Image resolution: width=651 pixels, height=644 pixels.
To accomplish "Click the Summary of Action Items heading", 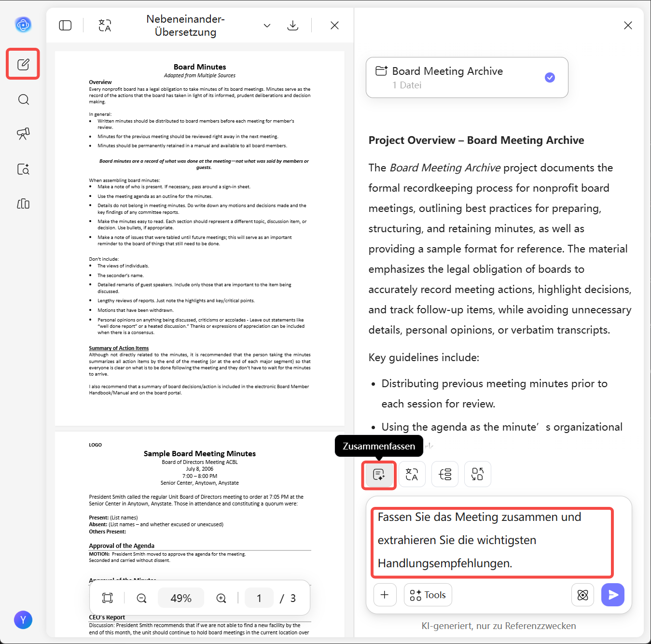I will click(119, 348).
